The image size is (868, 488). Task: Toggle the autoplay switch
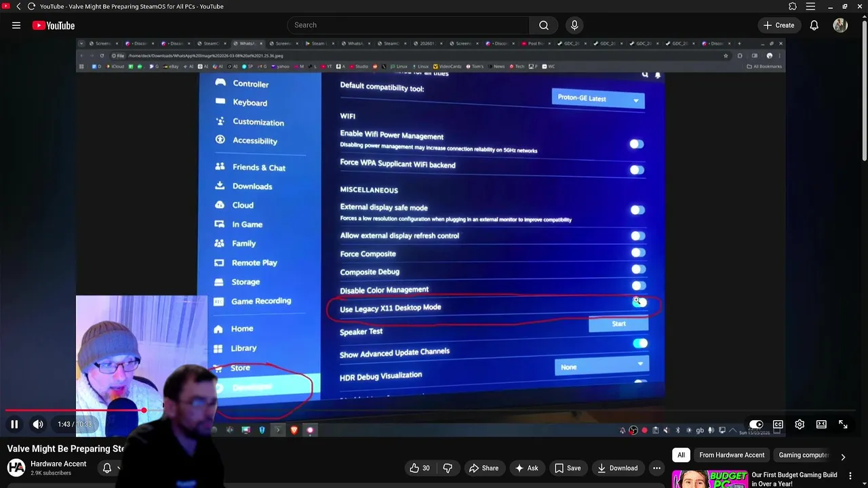pos(756,424)
